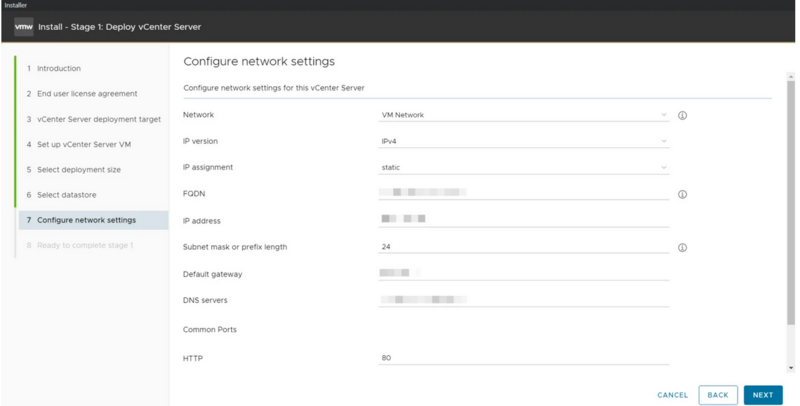Viewport: 800px width, 406px height.
Task: Click the Configure network settings heading
Action: [x=259, y=62]
